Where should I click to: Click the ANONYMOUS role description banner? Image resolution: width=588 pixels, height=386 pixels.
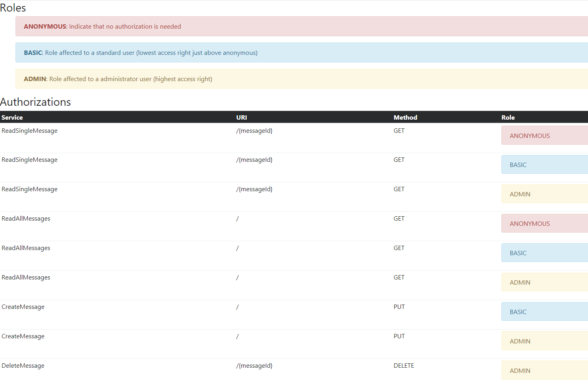pyautogui.click(x=301, y=27)
